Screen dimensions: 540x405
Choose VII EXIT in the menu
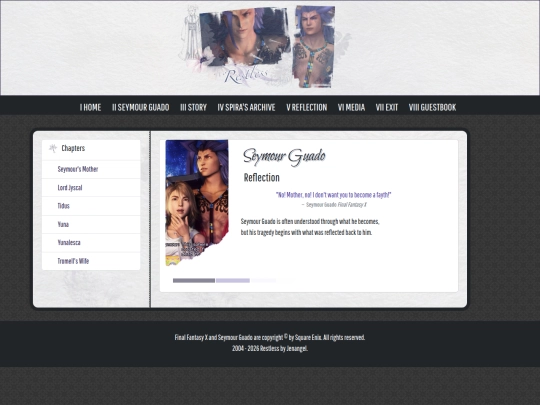[387, 107]
